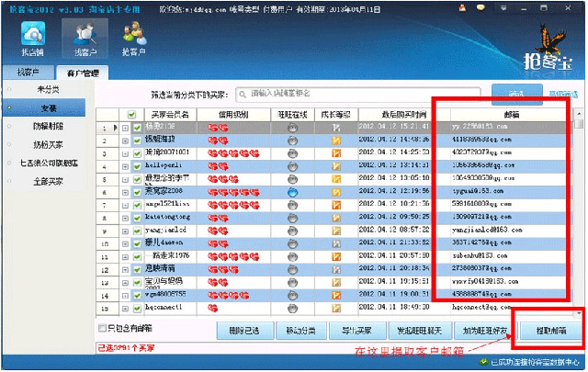The width and height of the screenshot is (588, 372).
Task: Click the growth level icon in row 11
Action: click(x=336, y=257)
